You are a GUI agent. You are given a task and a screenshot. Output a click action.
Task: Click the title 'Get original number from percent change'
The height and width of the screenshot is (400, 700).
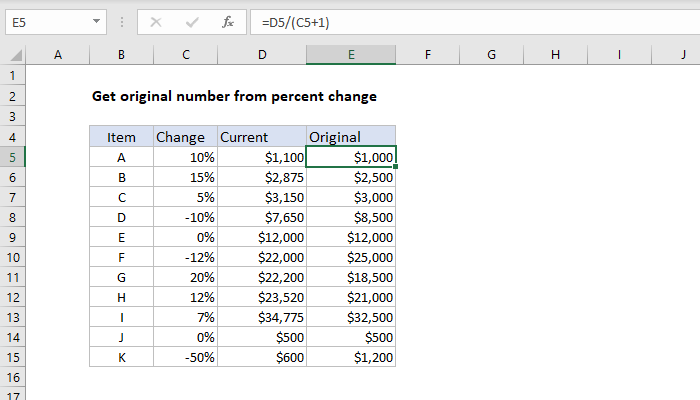[x=234, y=96]
